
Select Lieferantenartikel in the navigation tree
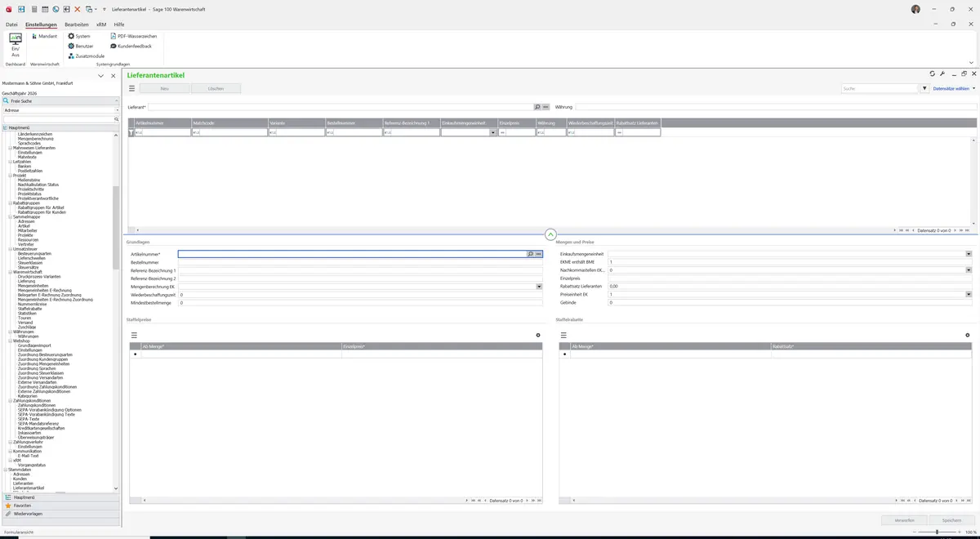pos(29,488)
